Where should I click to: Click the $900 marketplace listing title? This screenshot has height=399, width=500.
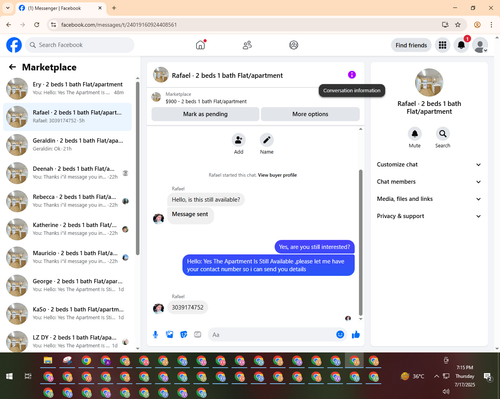[206, 101]
